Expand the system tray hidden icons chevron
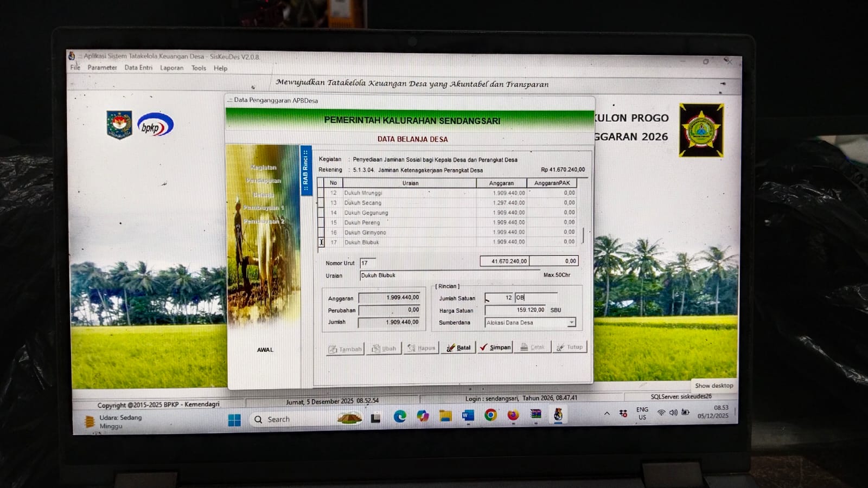Viewport: 868px width, 488px height. pyautogui.click(x=607, y=413)
